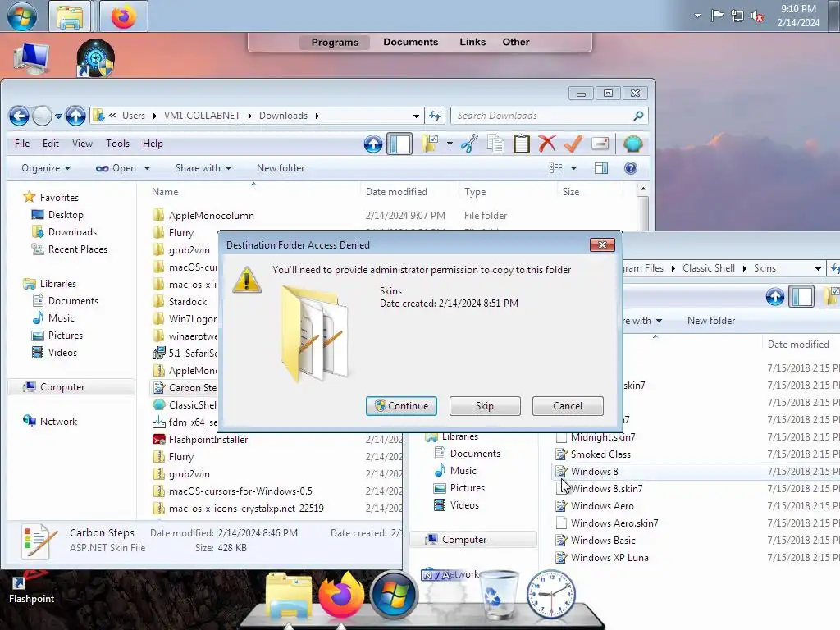Open the Organize dropdown
This screenshot has width=840, height=630.
46,168
